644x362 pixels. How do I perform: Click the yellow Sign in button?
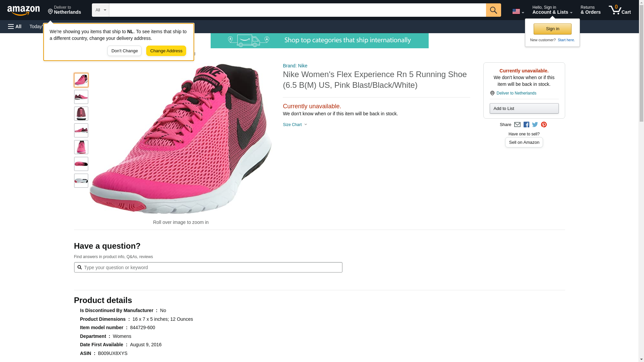coord(552,29)
